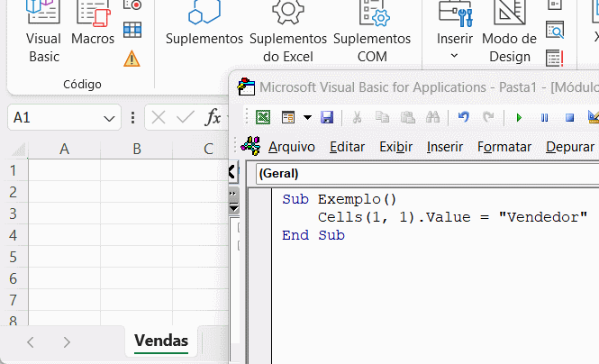Open the (Geral) object dropdown
Viewport: 599px width, 364px height.
click(x=423, y=173)
